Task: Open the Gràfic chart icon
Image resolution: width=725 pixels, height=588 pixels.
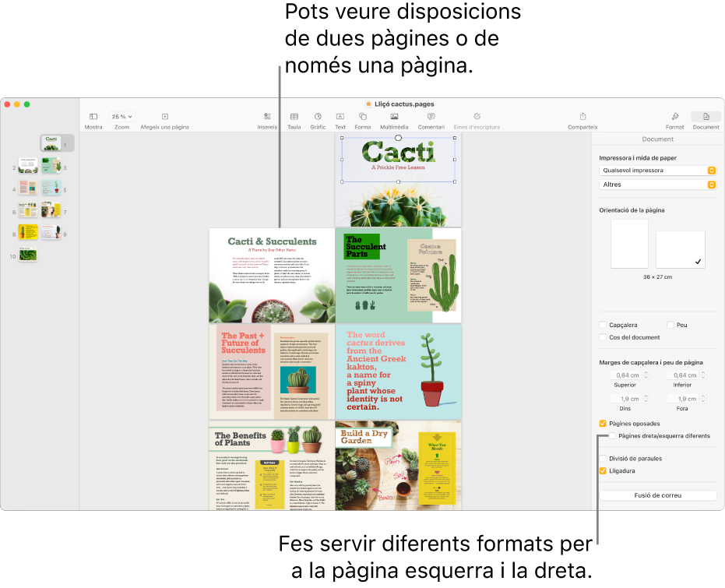Action: point(318,117)
